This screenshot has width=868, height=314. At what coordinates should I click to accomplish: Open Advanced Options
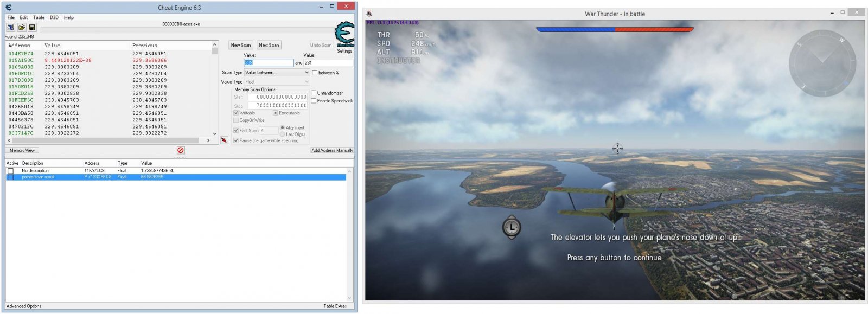point(24,306)
